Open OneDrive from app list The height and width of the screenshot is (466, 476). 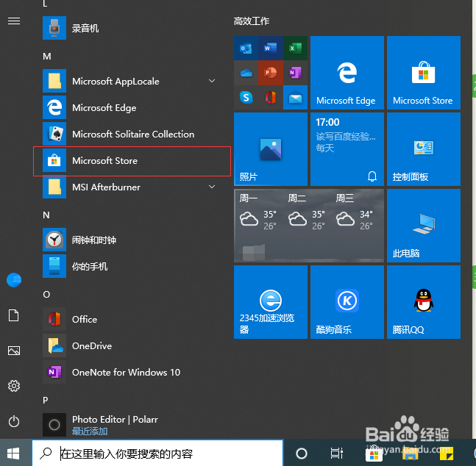[x=130, y=345]
